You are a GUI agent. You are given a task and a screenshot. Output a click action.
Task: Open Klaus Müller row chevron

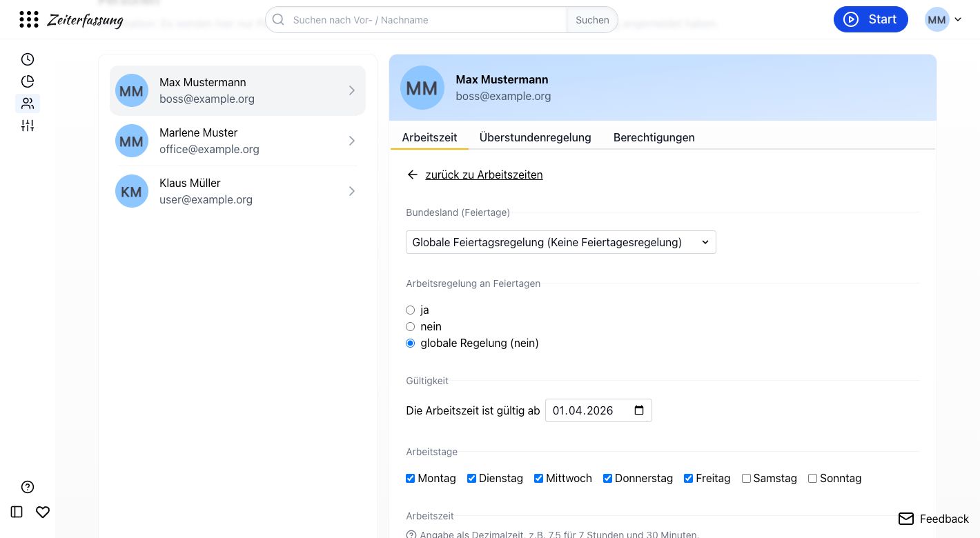click(x=352, y=191)
